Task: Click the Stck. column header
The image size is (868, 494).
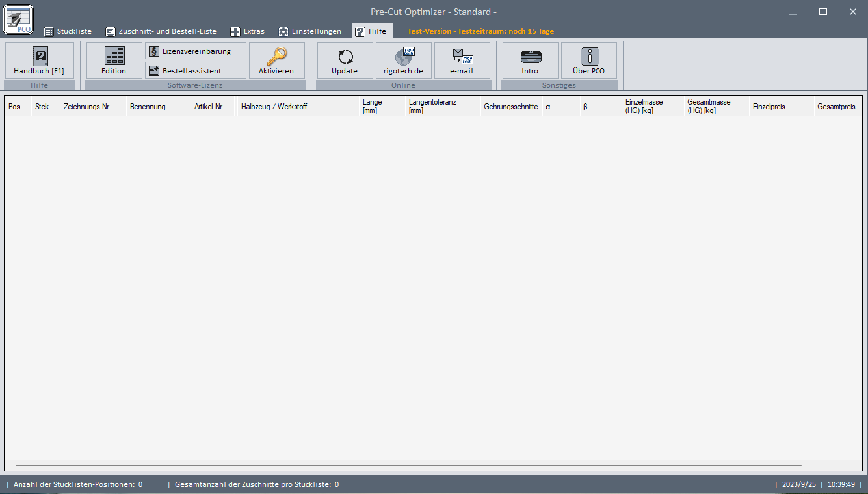Action: (46, 107)
